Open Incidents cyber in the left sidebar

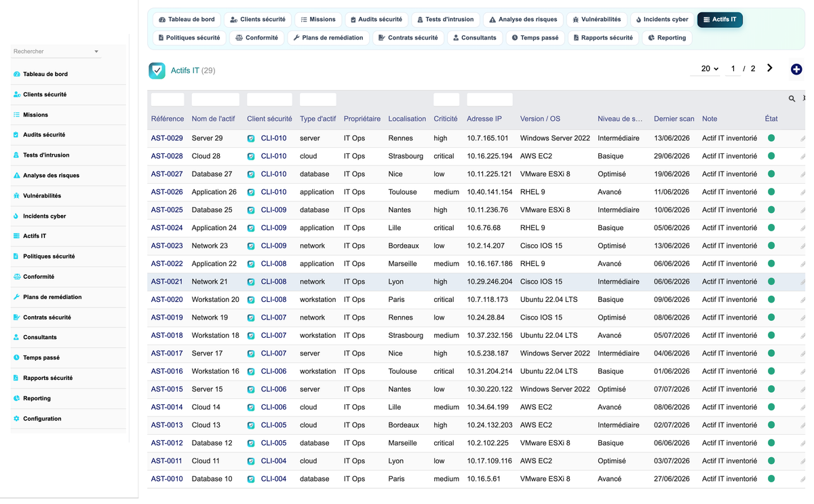pyautogui.click(x=44, y=216)
